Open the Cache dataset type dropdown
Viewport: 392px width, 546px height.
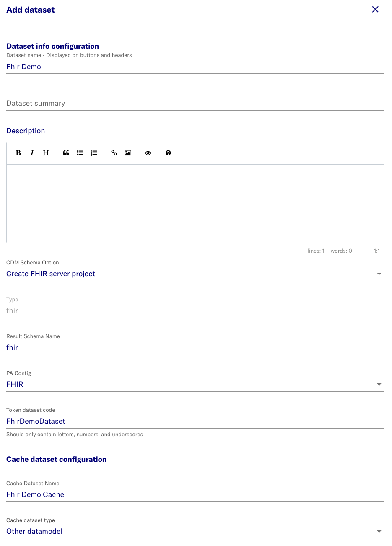(379, 531)
